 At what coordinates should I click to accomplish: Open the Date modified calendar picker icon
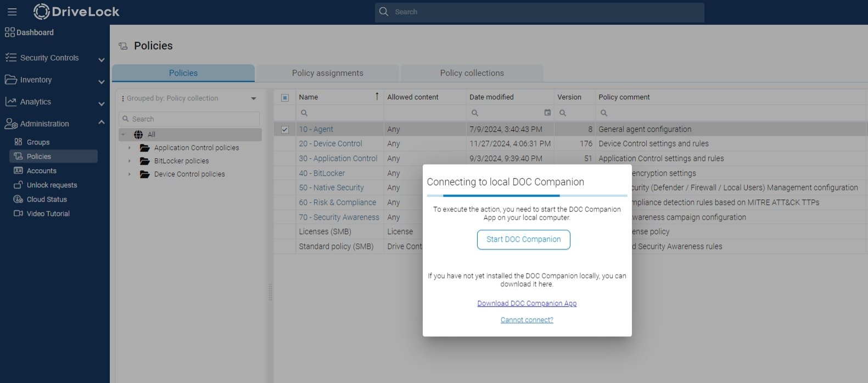[547, 113]
